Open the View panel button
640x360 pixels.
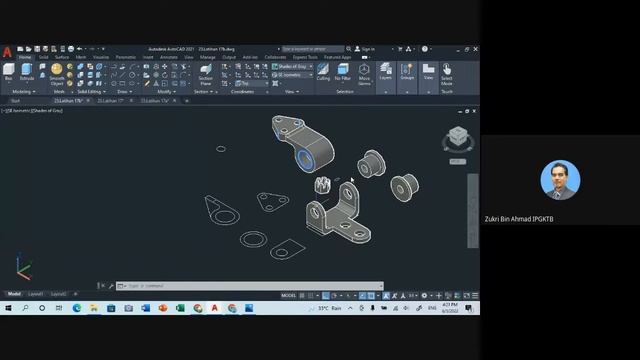tap(428, 72)
